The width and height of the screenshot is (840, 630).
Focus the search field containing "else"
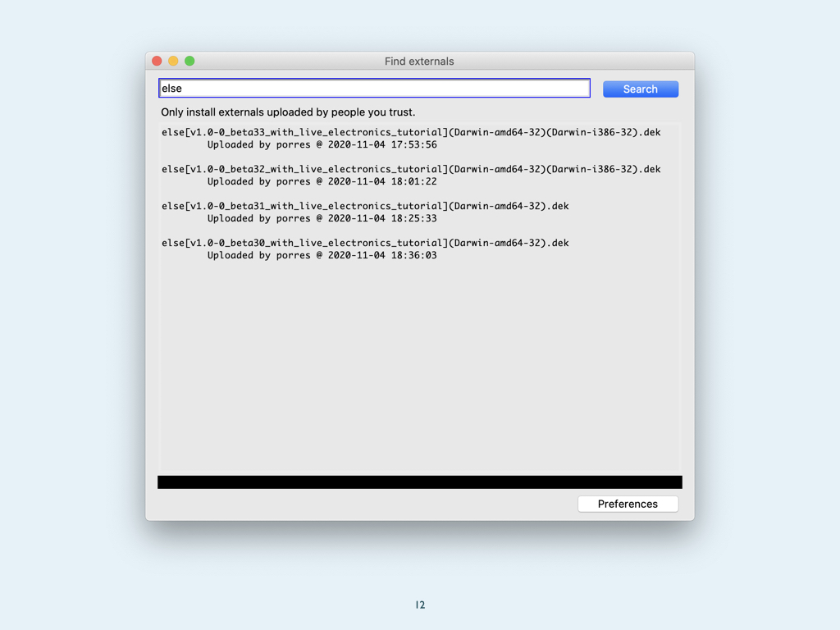[374, 88]
